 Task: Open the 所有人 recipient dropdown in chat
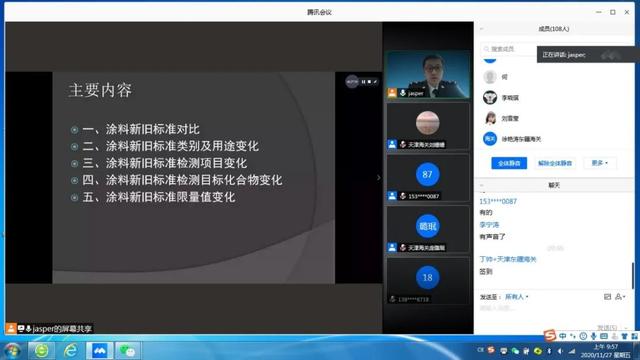[x=516, y=297]
